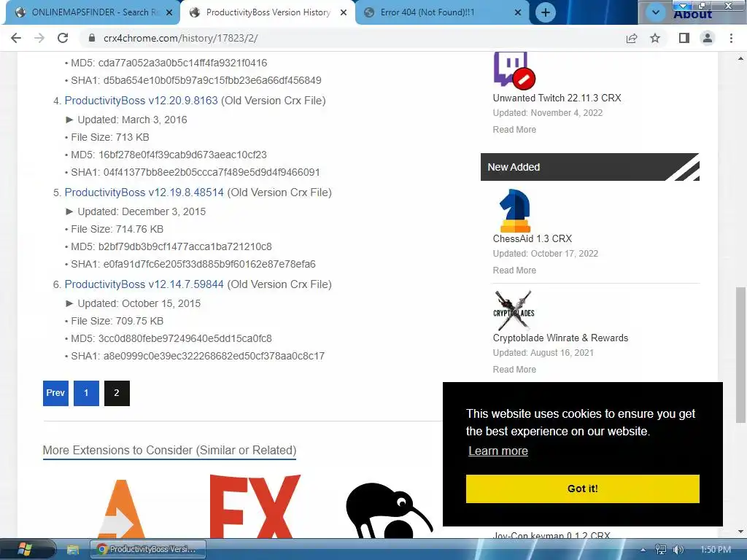The height and width of the screenshot is (560, 747).
Task: Close the ProductivityBoss Version History tab
Action: pos(344,13)
